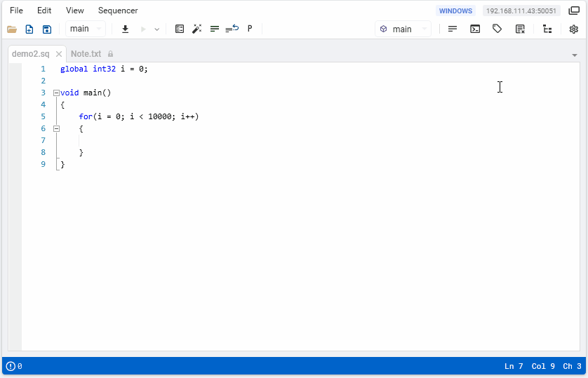Click the tag label icon
This screenshot has width=588, height=378.
coord(497,29)
